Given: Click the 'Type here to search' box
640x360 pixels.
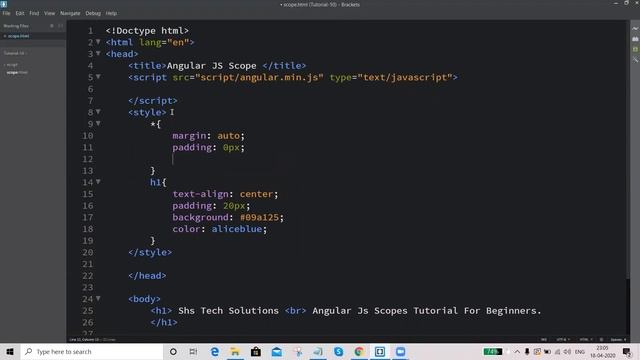Looking at the screenshot, I should click(92, 351).
